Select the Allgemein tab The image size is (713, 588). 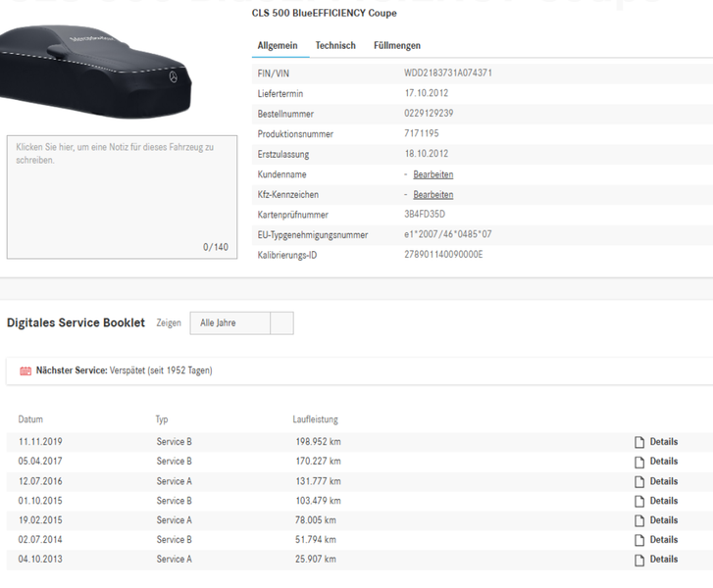coord(278,46)
